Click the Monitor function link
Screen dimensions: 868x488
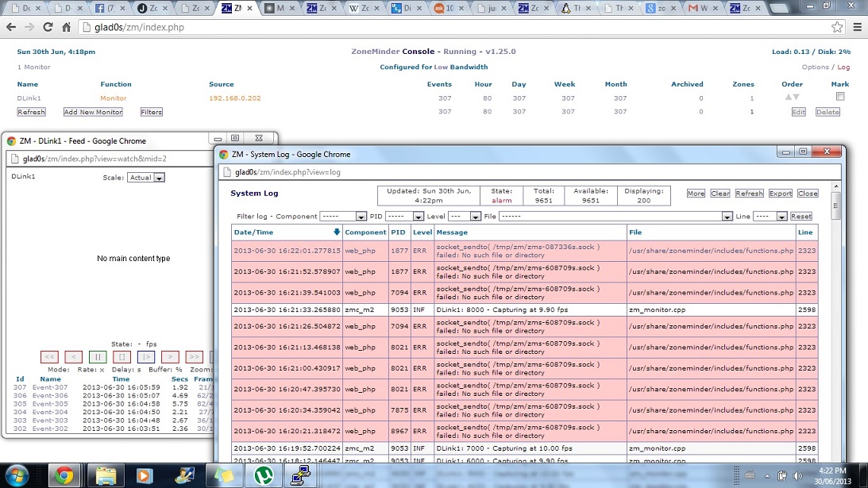(x=113, y=98)
